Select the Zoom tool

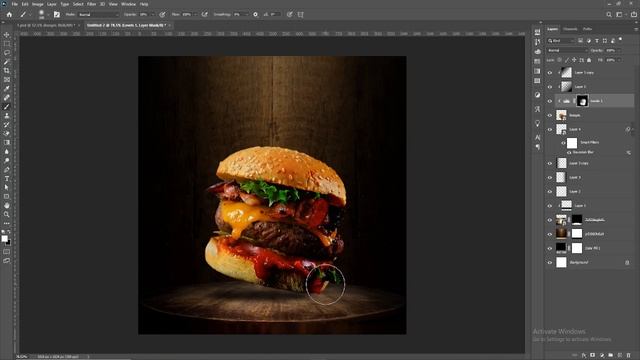[x=7, y=214]
